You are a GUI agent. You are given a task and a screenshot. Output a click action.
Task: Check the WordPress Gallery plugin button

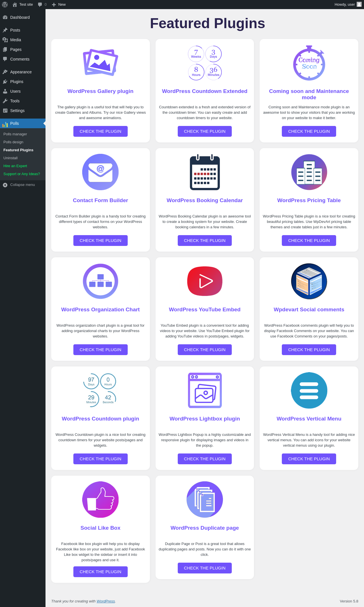pyautogui.click(x=100, y=131)
